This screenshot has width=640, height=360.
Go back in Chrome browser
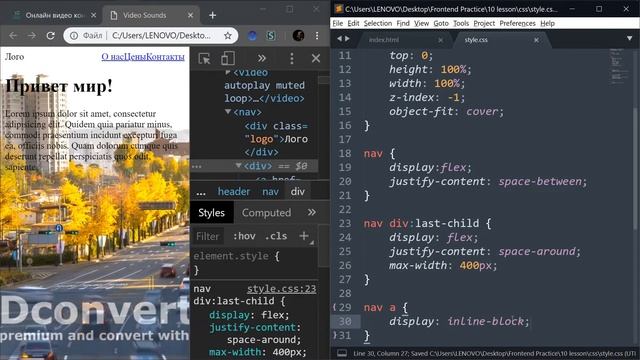[13, 36]
